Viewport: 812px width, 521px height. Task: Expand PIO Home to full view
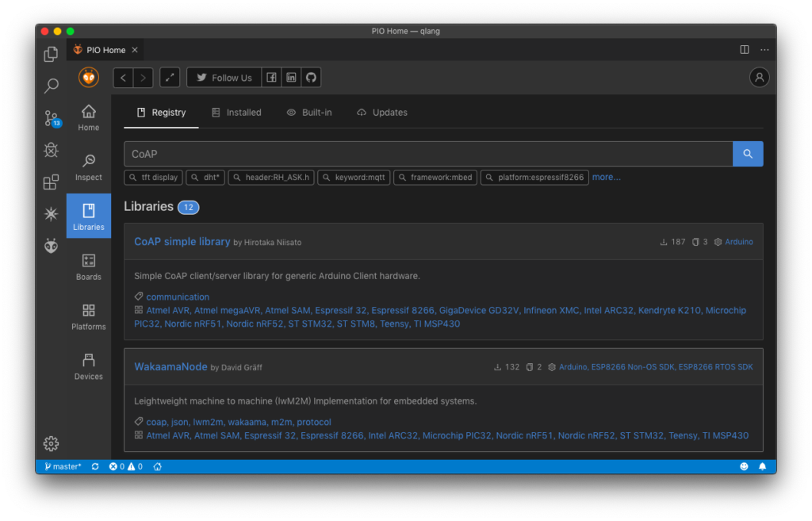coord(170,78)
